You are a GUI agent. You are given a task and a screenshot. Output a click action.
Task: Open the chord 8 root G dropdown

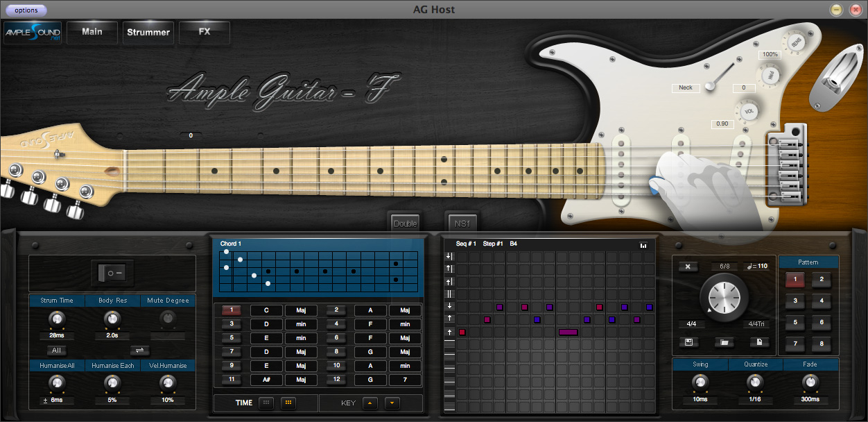tap(370, 352)
